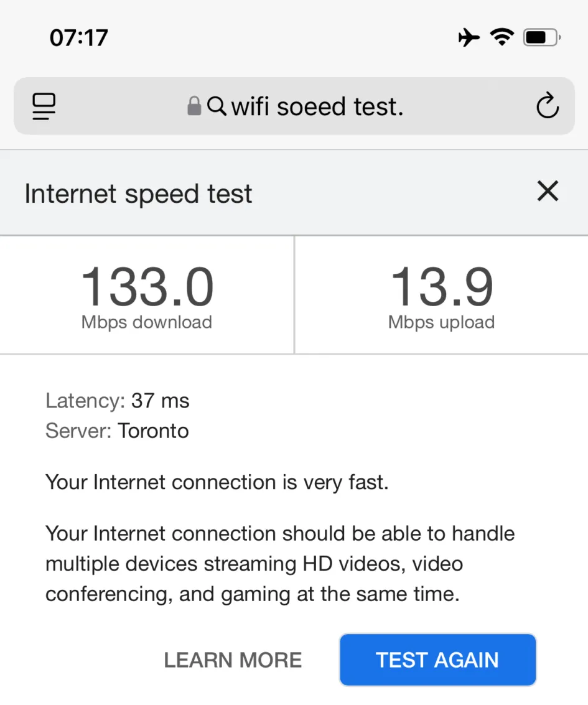Select the 133.0 Mbps download result
The width and height of the screenshot is (588, 705).
[x=147, y=285]
